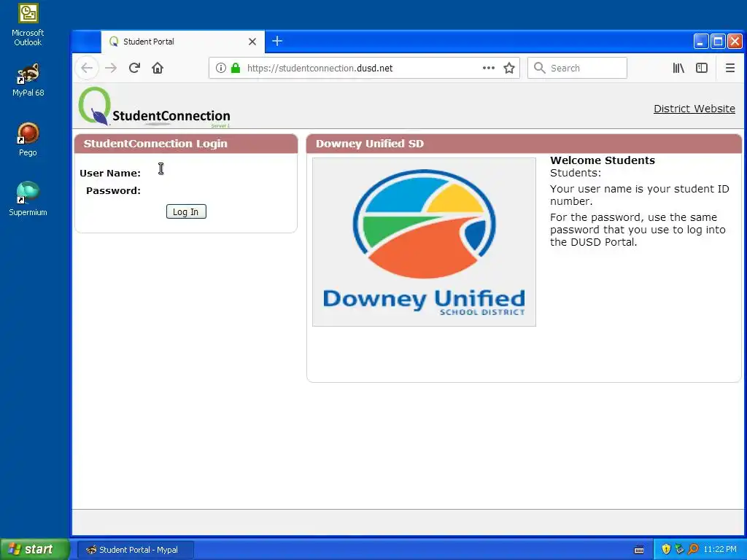Open the Library bookmarks and history icon
Image resolution: width=747 pixels, height=560 pixels.
pyautogui.click(x=678, y=68)
